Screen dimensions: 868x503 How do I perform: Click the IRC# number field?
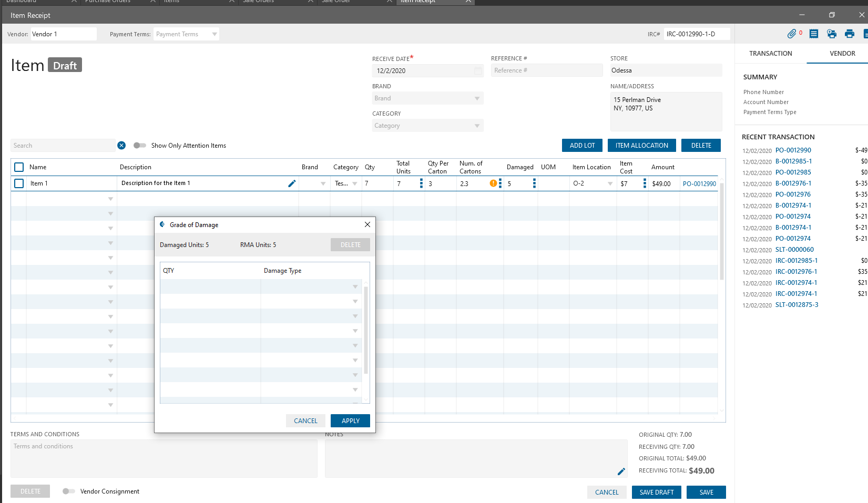pos(697,34)
